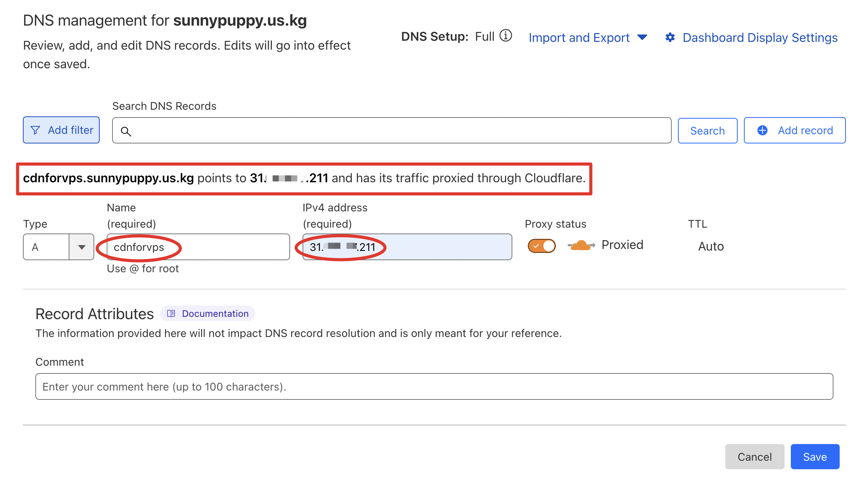The height and width of the screenshot is (477, 868).
Task: Click the plus icon on Add record
Action: point(762,130)
